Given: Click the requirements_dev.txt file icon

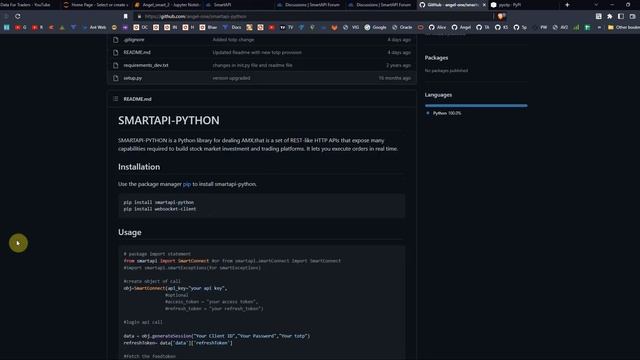Looking at the screenshot, I should (x=116, y=65).
